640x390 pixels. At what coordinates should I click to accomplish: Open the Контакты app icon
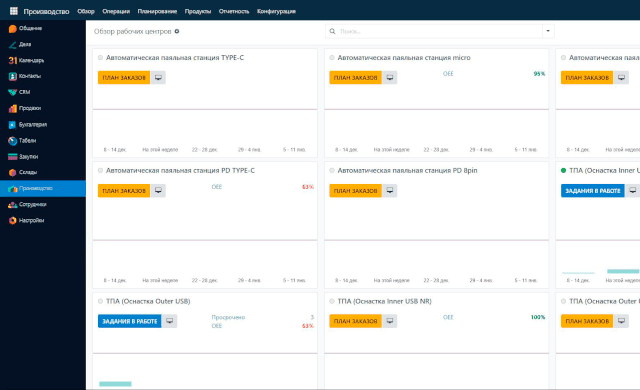pos(13,76)
